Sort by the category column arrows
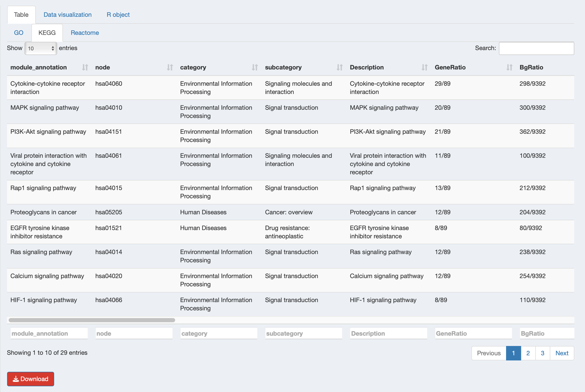585x392 pixels. click(x=255, y=67)
